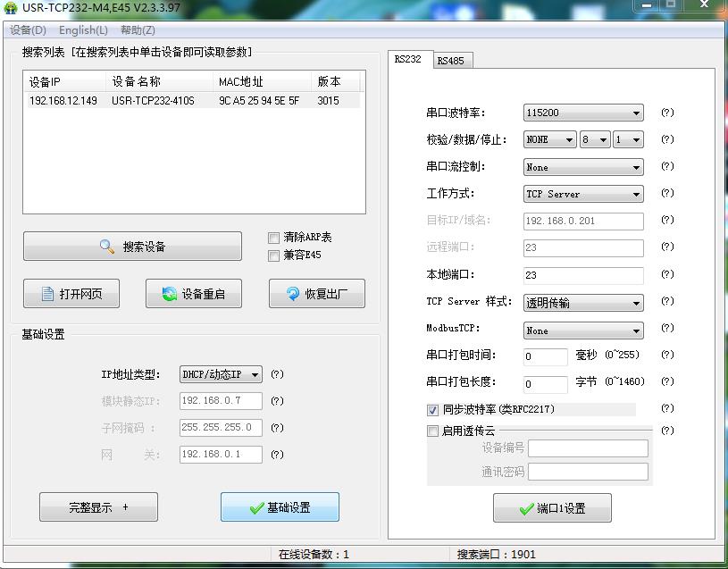Click the help (?) beside IP地址类型
Viewport: 728px width, 569px height.
coord(277,375)
